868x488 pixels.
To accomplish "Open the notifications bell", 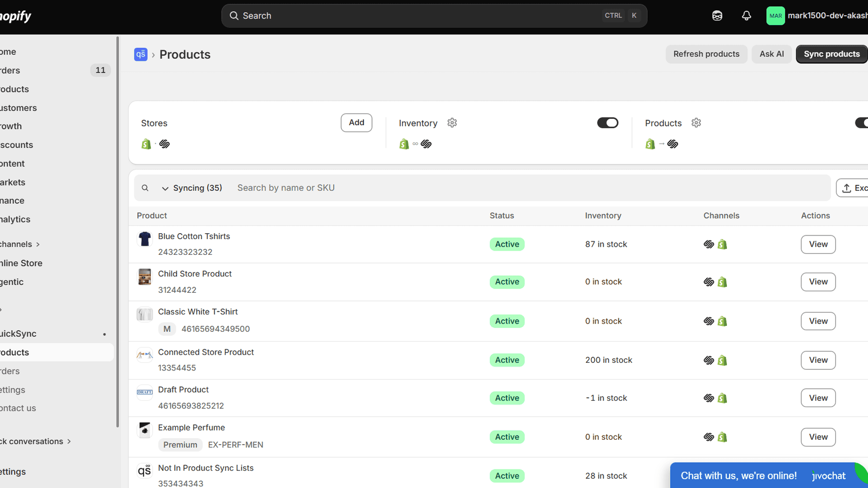I will [x=746, y=16].
